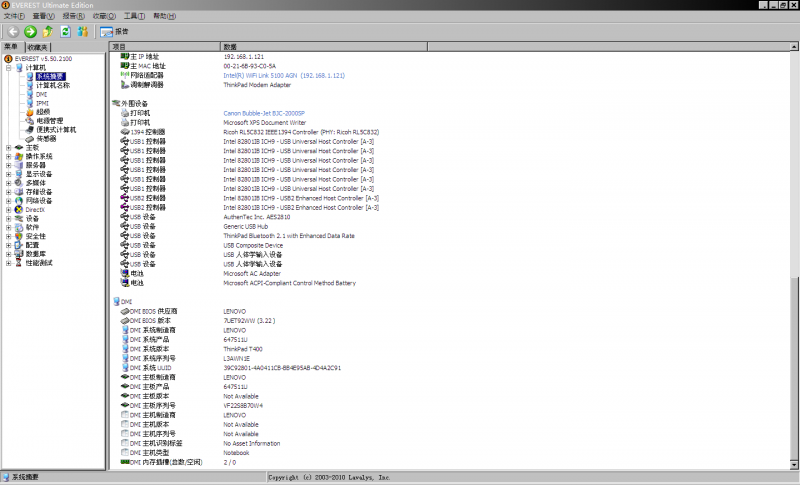
Task: Click the 显示设备 monitor icon in tree
Action: (19, 174)
